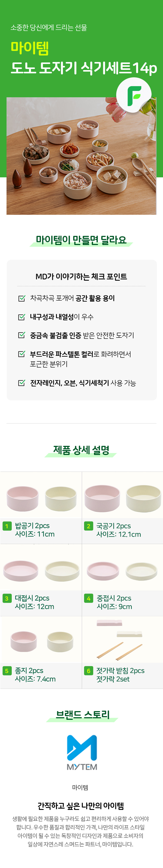Click the green number 2 badge
This screenshot has width=163, height=868.
pos(88,526)
